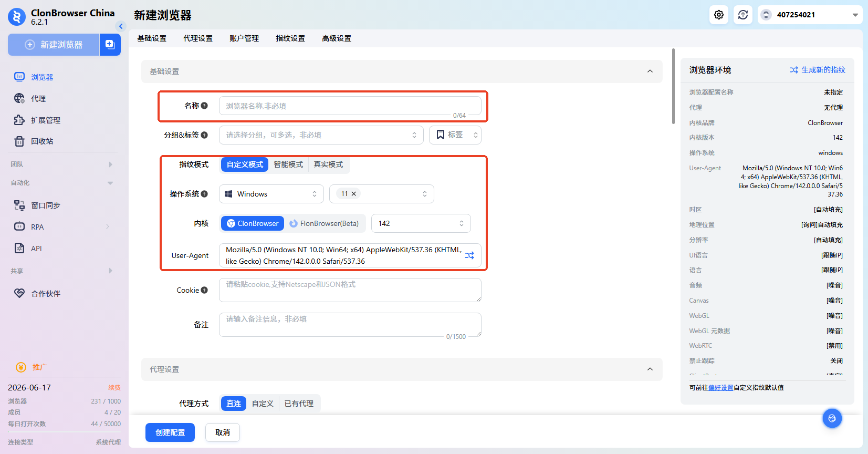Open the Windows operating system dropdown
This screenshot has width=868, height=454.
tap(271, 194)
